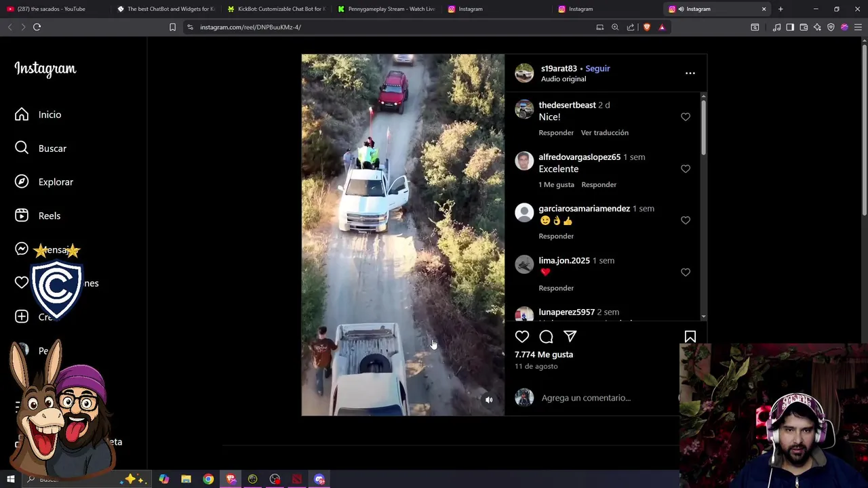Open Google Chrome on the taskbar

(208, 479)
